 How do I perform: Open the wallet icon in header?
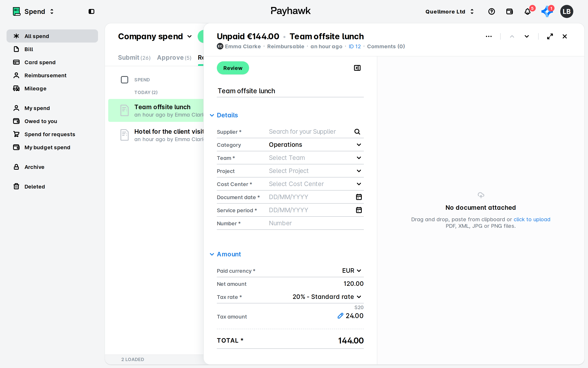click(509, 11)
